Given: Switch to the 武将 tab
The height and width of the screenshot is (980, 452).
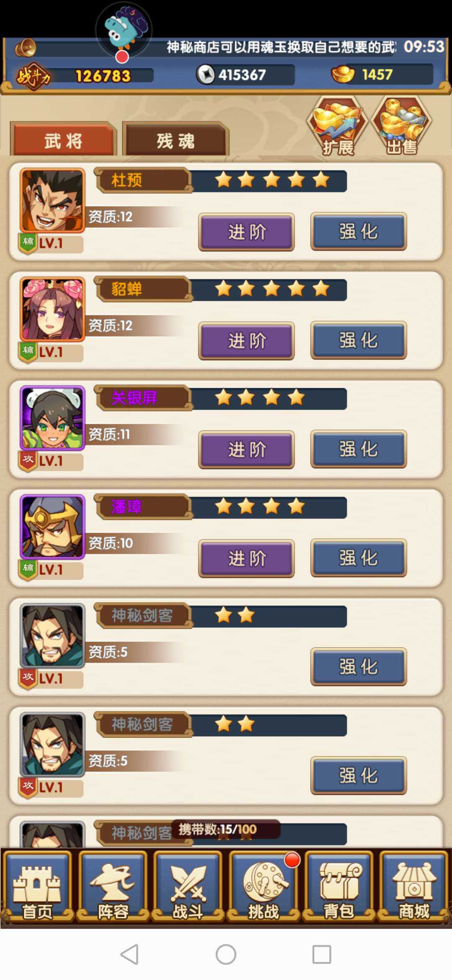Looking at the screenshot, I should pos(63,140).
